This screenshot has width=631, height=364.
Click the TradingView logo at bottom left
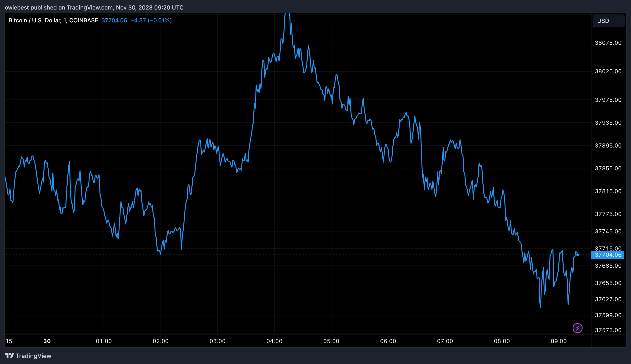point(9,355)
